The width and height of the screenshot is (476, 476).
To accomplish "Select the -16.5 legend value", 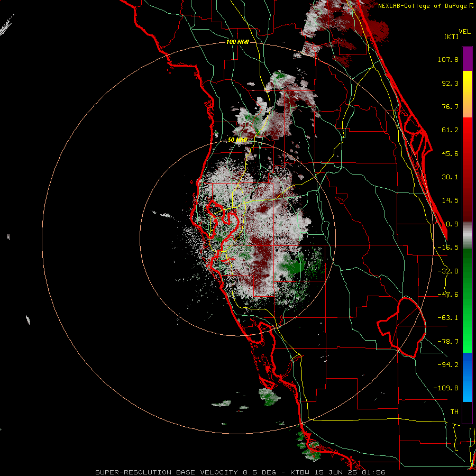I will click(448, 248).
